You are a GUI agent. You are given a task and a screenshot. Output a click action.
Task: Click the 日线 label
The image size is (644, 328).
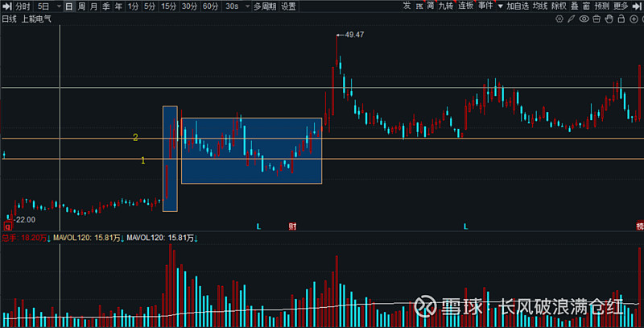9,19
